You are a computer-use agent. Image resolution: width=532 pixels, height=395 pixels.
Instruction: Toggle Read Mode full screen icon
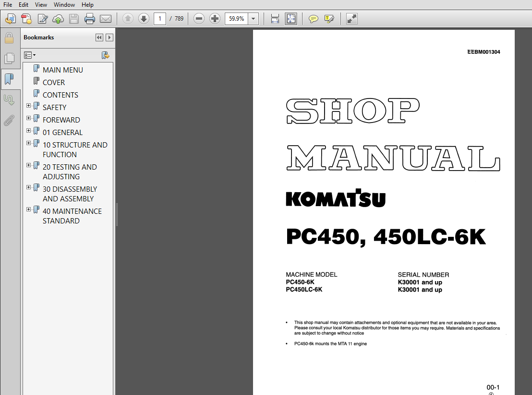(352, 19)
